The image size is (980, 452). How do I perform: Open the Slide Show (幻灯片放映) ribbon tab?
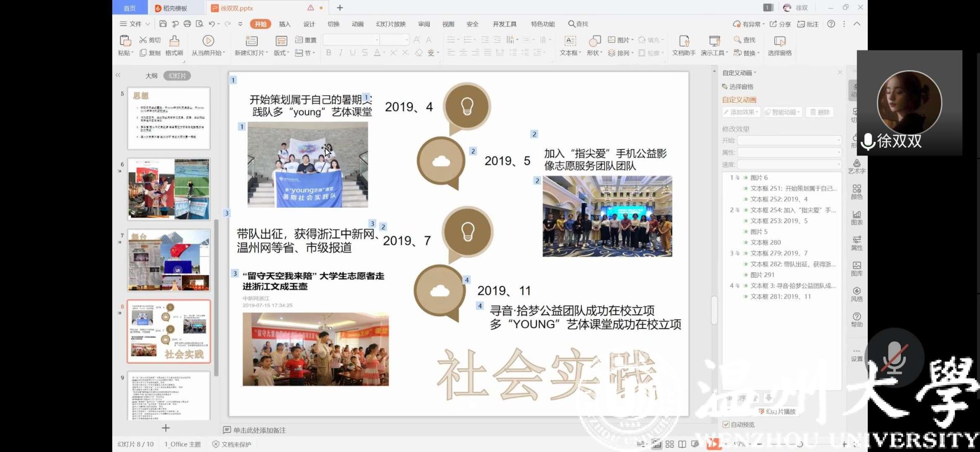tap(390, 24)
